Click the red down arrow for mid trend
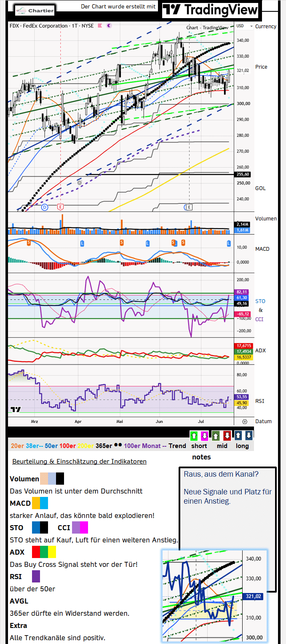Screen dimensions: 286x644 pyautogui.click(x=227, y=435)
